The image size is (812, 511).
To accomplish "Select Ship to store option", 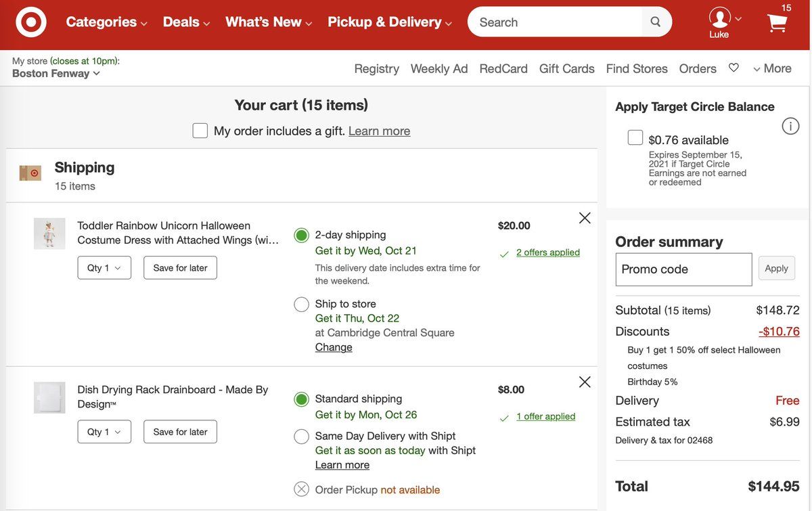I will point(302,305).
